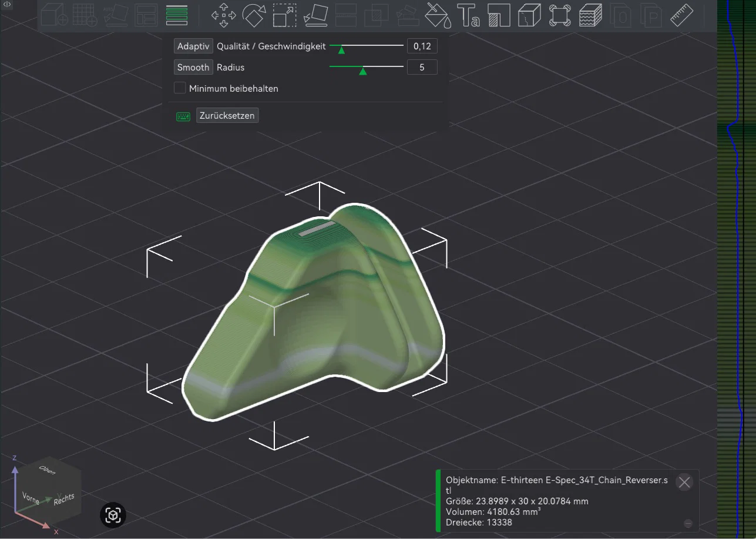Select the ruler measure tool

pos(681,15)
